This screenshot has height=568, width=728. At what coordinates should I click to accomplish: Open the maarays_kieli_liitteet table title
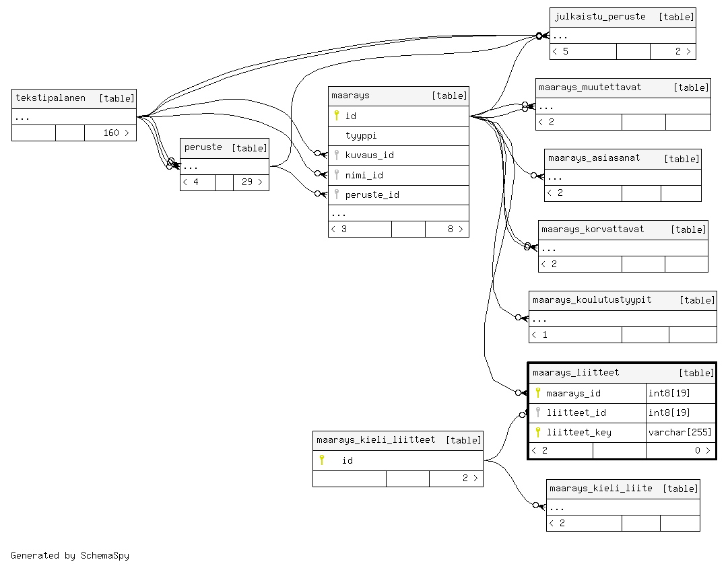pyautogui.click(x=376, y=439)
